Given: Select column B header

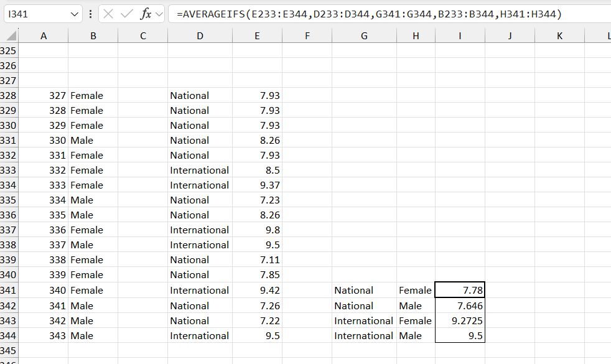Looking at the screenshot, I should pos(93,36).
